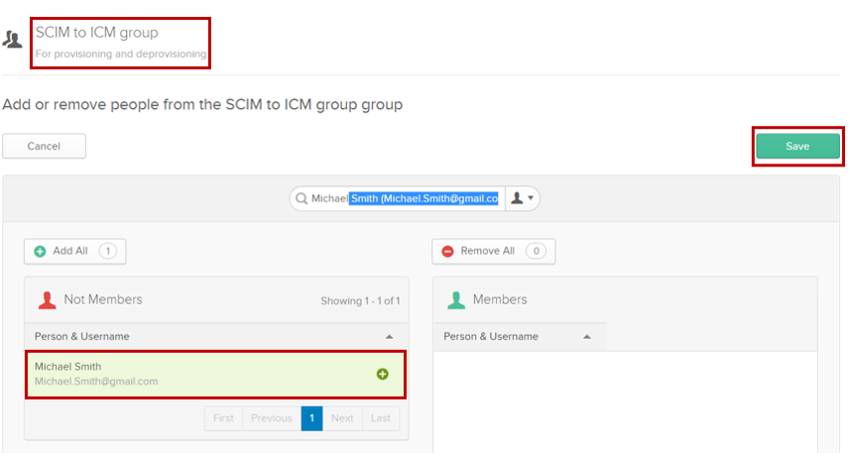This screenshot has height=471, width=850.
Task: Open the person filter dropdown beside search
Action: tap(523, 199)
